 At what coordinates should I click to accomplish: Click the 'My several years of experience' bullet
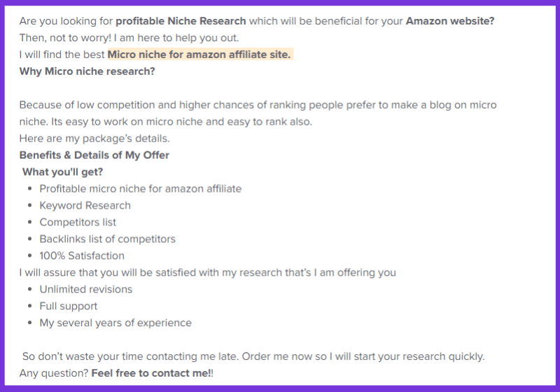pos(115,323)
